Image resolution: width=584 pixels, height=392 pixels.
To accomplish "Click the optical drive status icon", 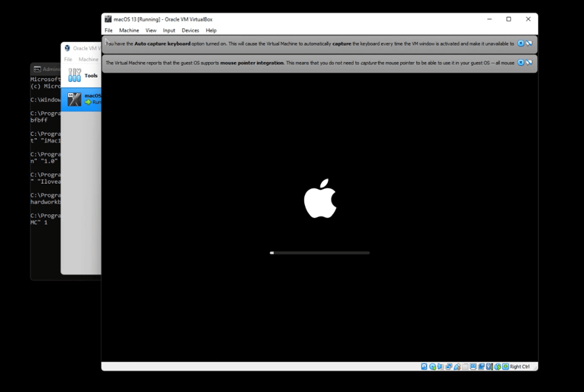I will 433,366.
